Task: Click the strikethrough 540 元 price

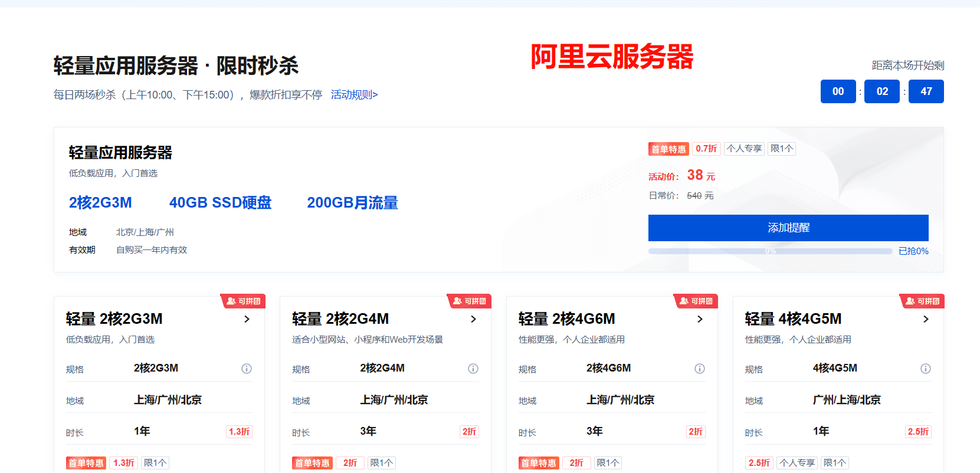Action: point(700,196)
